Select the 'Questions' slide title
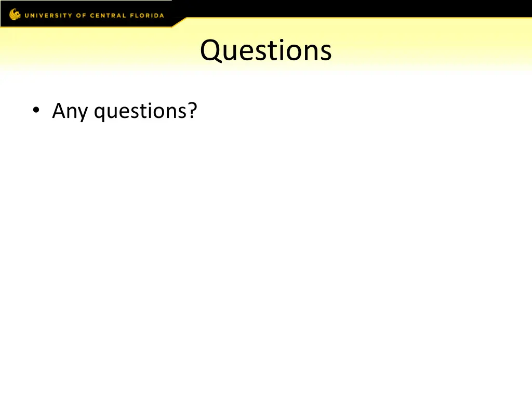The image size is (532, 399). coord(265,50)
